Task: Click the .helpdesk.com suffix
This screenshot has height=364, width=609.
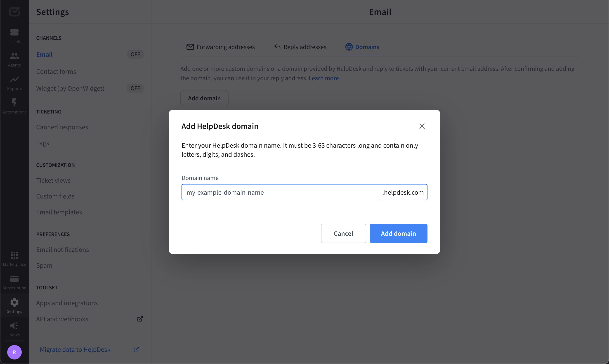Action: tap(403, 192)
